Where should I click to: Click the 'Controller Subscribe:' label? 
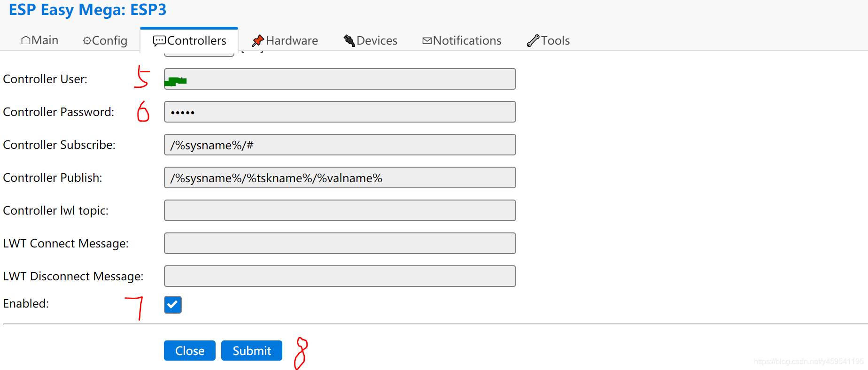pos(59,145)
